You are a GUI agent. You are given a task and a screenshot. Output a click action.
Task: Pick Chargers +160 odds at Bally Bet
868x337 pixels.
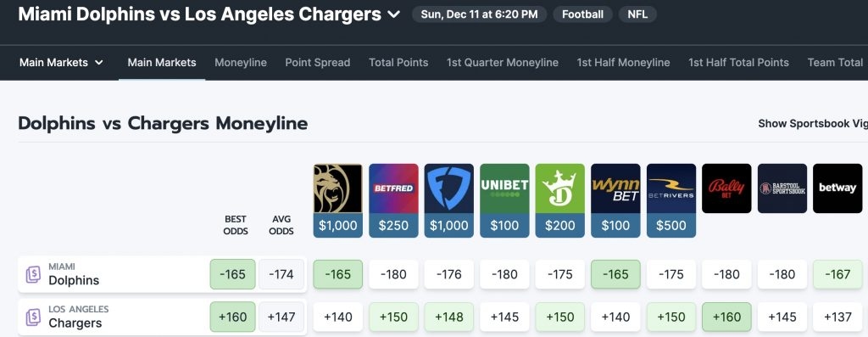[726, 317]
